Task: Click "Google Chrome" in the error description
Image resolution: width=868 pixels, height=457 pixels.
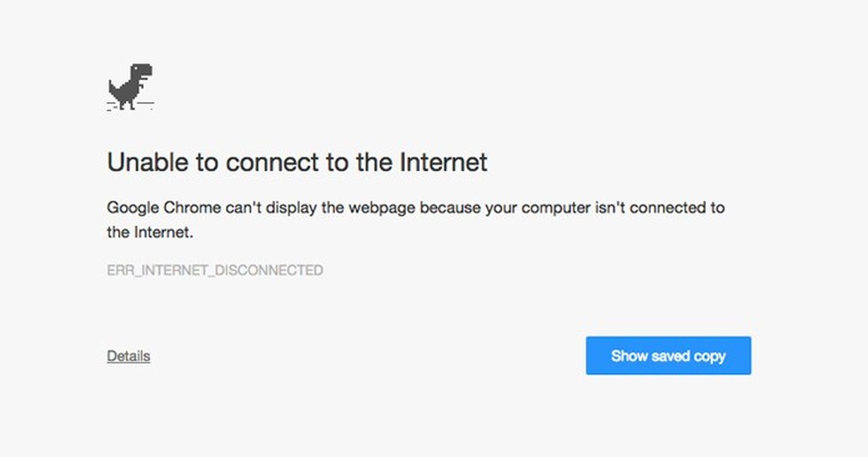Action: click(154, 209)
